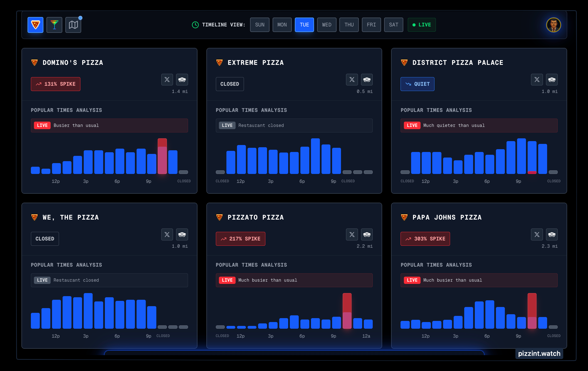
Task: Click Pizzato 'Much busier than usual' banner
Action: (x=294, y=280)
